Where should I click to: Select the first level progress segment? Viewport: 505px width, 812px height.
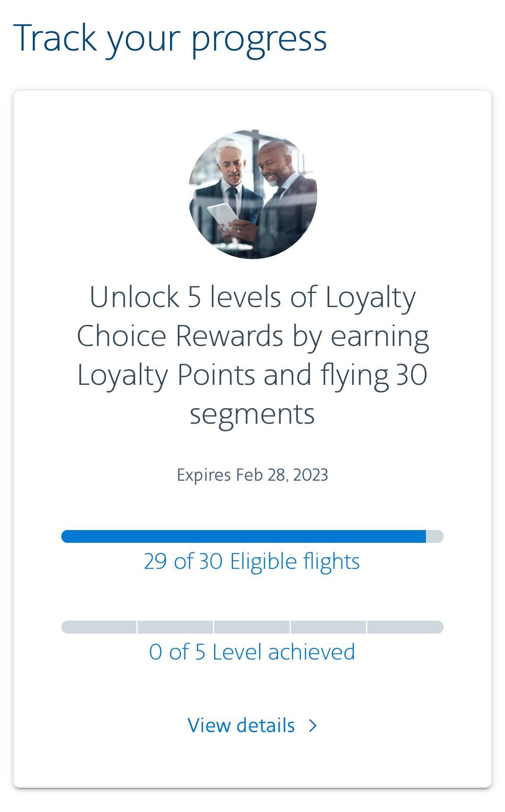pos(99,627)
